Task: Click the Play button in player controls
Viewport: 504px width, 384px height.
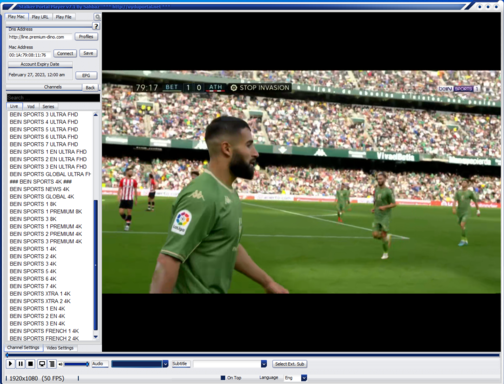Action: [10, 364]
